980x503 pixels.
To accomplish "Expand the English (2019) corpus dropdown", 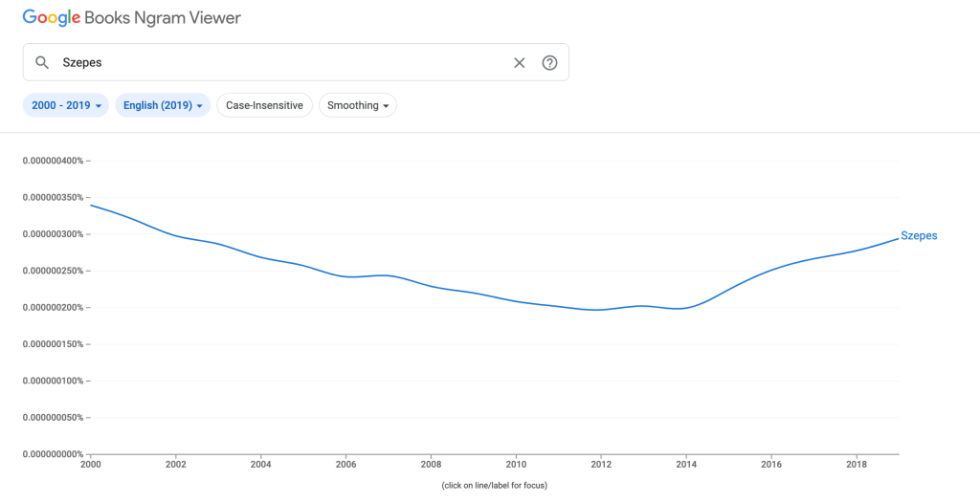I will point(163,105).
